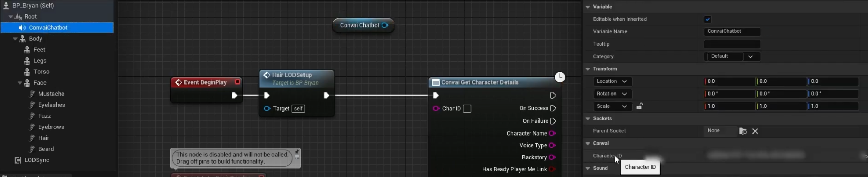Viewport: 868px width, 177px height.
Task: Collapse the Convai details section
Action: point(588,144)
